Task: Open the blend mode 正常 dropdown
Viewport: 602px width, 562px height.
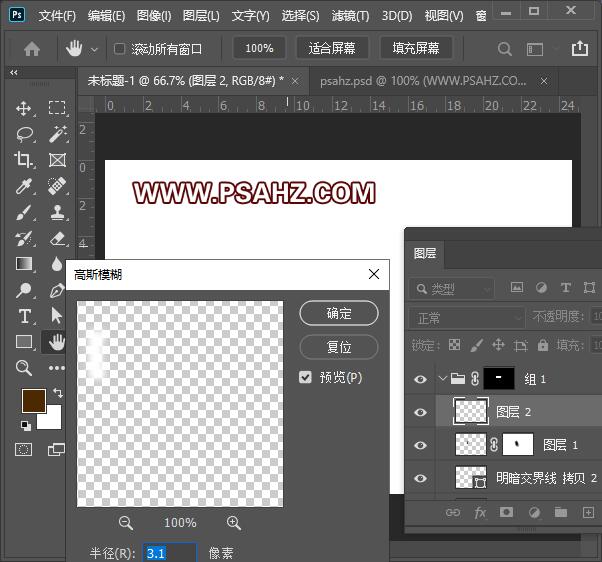Action: [466, 318]
